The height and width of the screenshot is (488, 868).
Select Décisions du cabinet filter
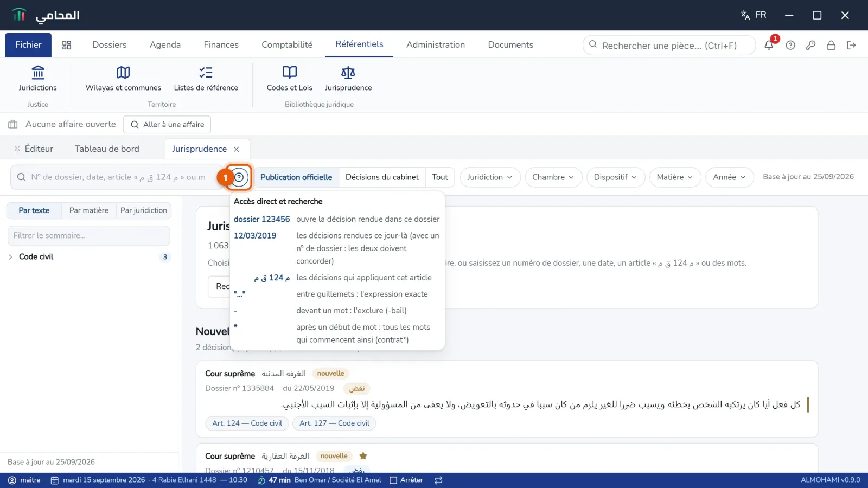[x=382, y=177]
